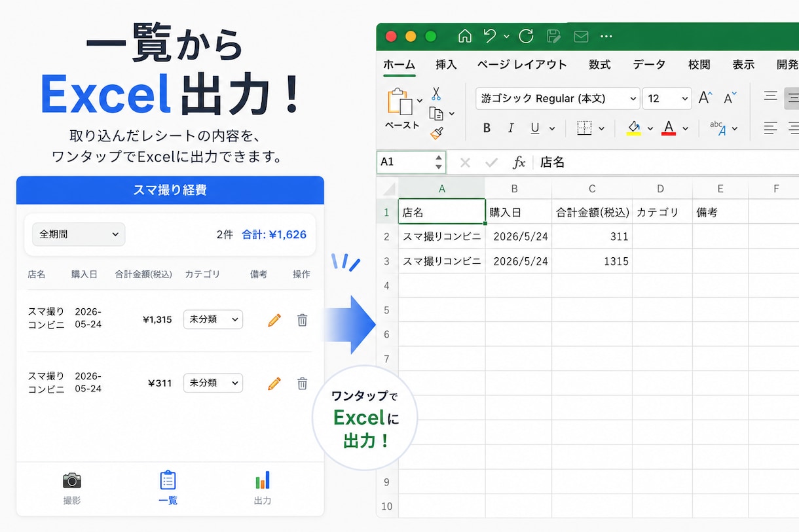The height and width of the screenshot is (532, 799).
Task: Click the phonetic guide abc icon
Action: click(x=718, y=128)
